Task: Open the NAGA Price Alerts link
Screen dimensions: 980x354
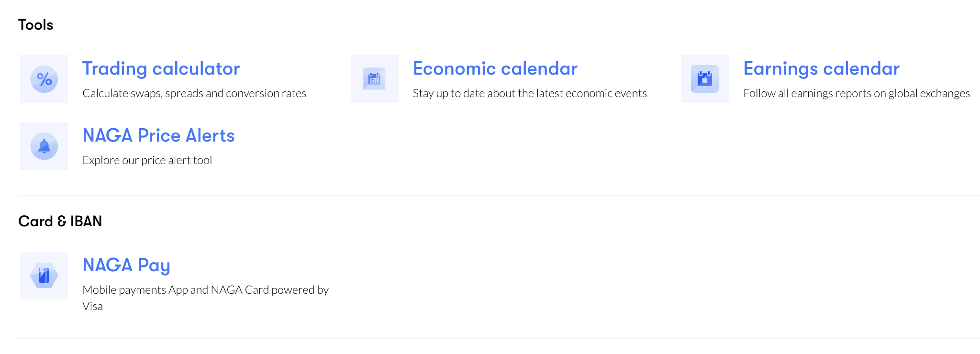Action: pyautogui.click(x=158, y=136)
